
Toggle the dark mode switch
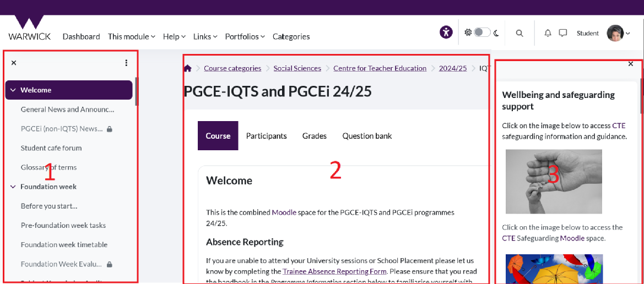(x=482, y=32)
